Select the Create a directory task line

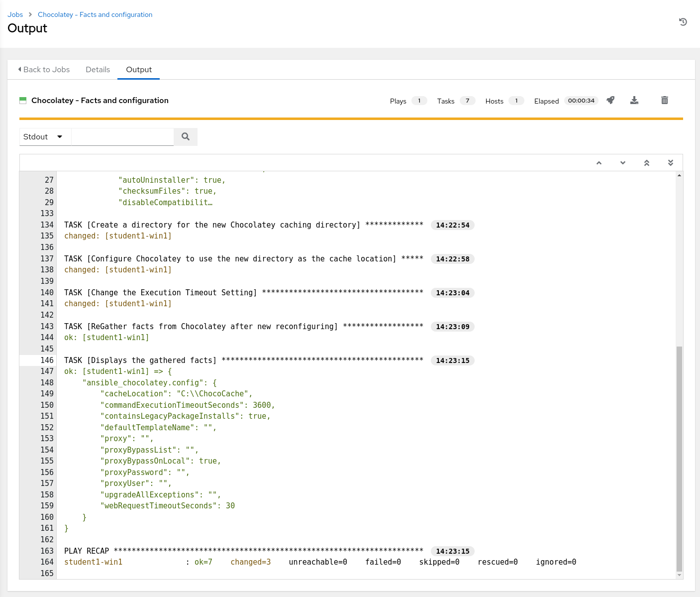244,225
